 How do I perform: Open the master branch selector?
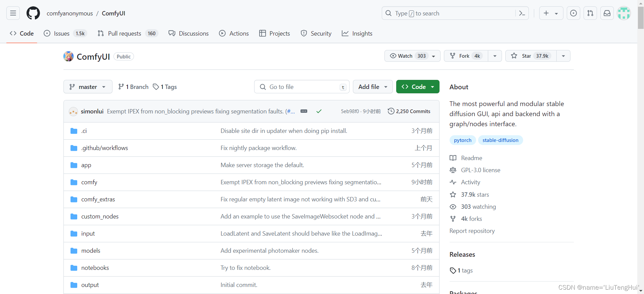88,87
